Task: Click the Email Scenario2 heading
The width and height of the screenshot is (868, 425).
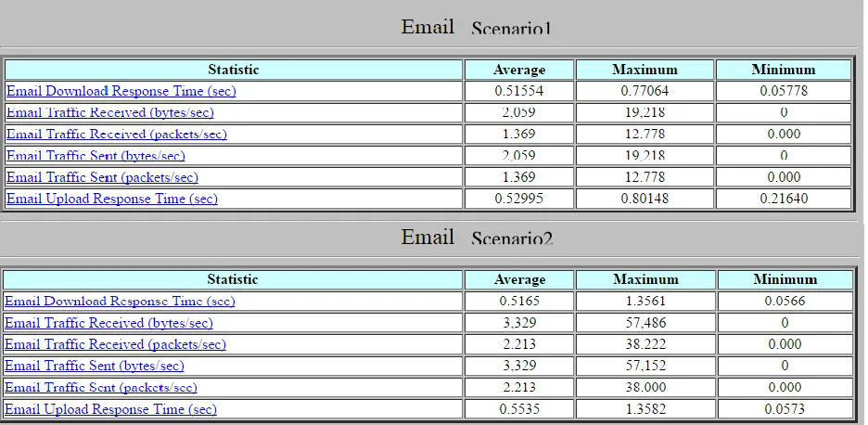Action: click(478, 238)
